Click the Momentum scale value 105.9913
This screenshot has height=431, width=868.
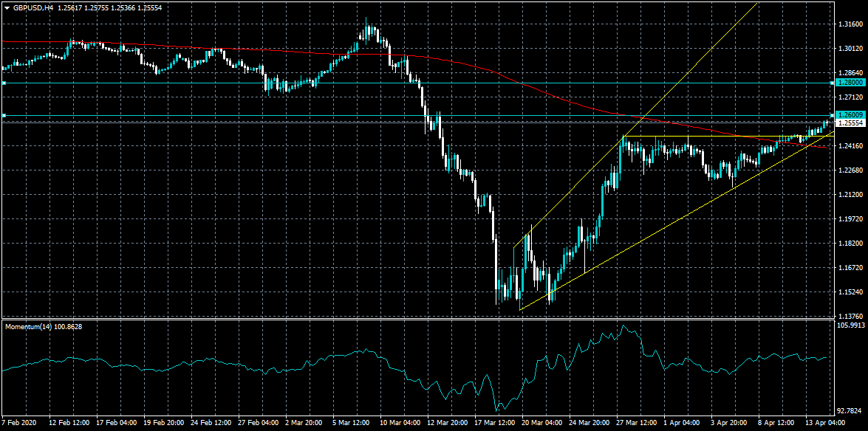point(852,326)
